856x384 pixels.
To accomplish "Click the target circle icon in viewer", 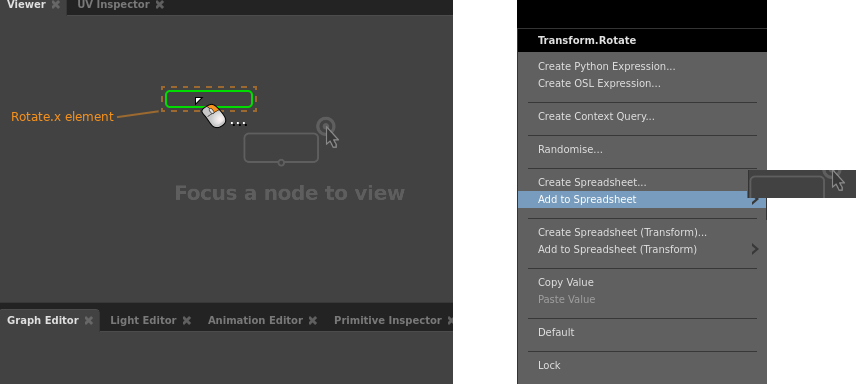I will pyautogui.click(x=326, y=126).
